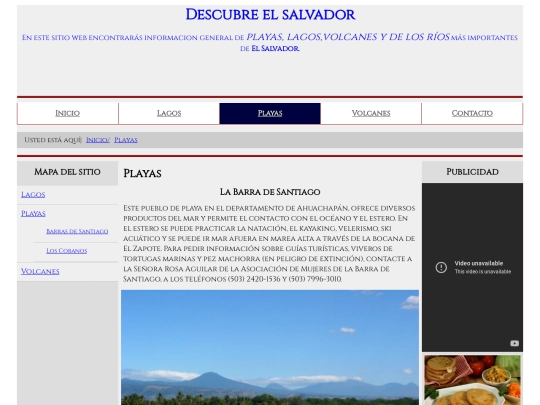This screenshot has width=540, height=405.
Task: Click the La Barra de Santiago subheading
Action: pos(270,192)
